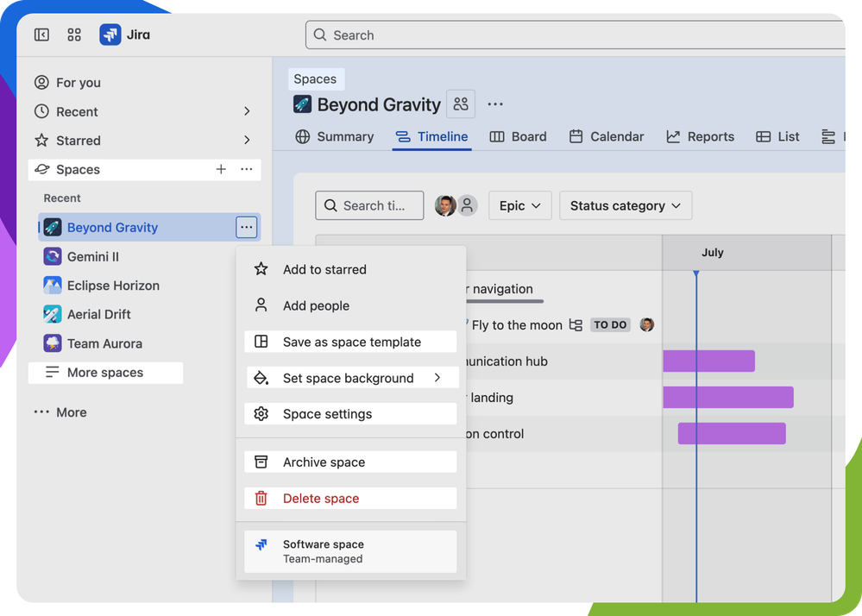Click the Jira logo
This screenshot has width=862, height=616.
(x=110, y=35)
